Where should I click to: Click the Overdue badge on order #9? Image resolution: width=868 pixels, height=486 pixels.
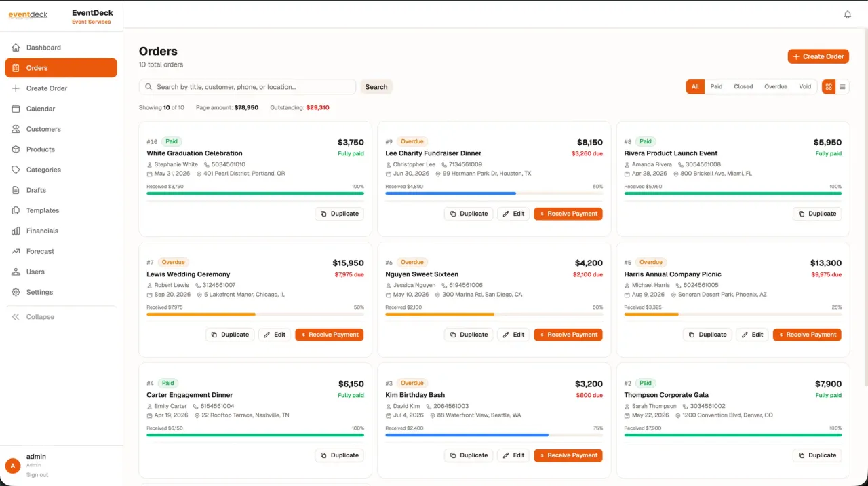tap(412, 141)
